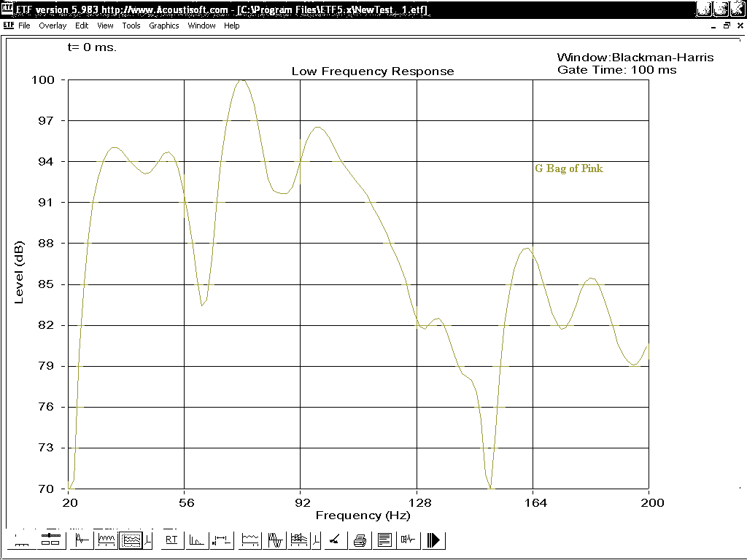The width and height of the screenshot is (747, 560).
Task: Click the slider-style settings icon in toolbar
Action: coord(50,540)
